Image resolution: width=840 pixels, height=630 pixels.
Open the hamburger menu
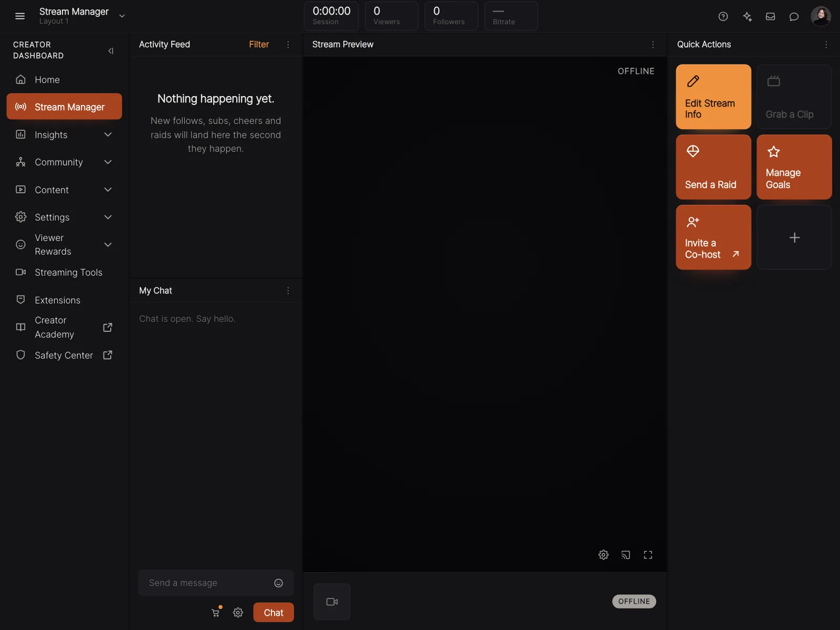tap(20, 16)
